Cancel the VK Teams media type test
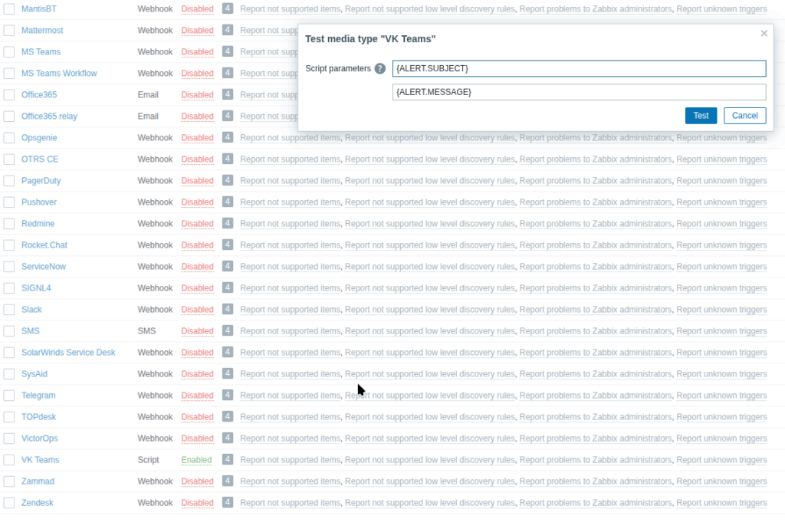This screenshot has height=532, width=785. tap(744, 116)
